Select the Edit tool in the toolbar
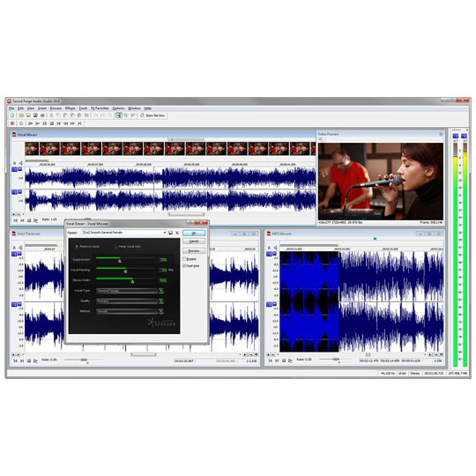The height and width of the screenshot is (476, 476). coord(119,115)
